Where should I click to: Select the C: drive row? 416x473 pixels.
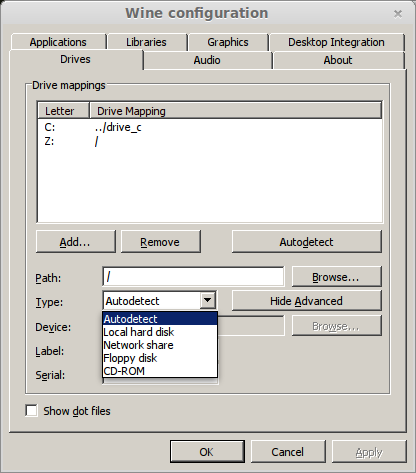pos(210,127)
